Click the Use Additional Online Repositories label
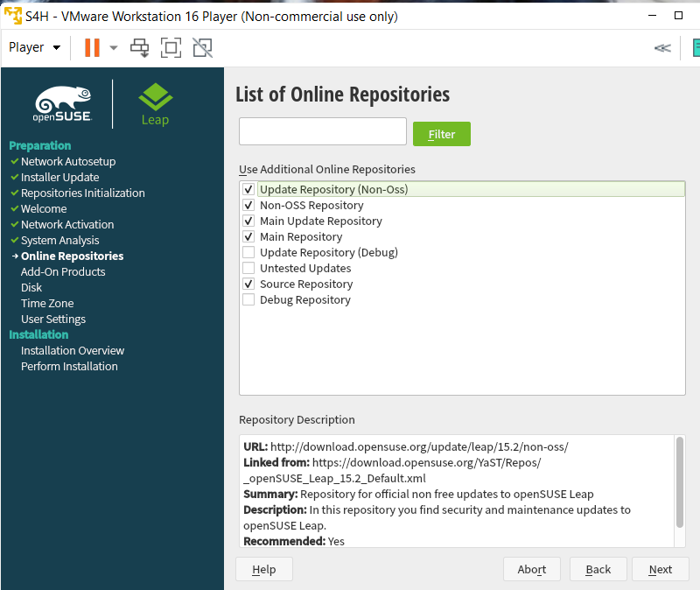 coord(326,169)
